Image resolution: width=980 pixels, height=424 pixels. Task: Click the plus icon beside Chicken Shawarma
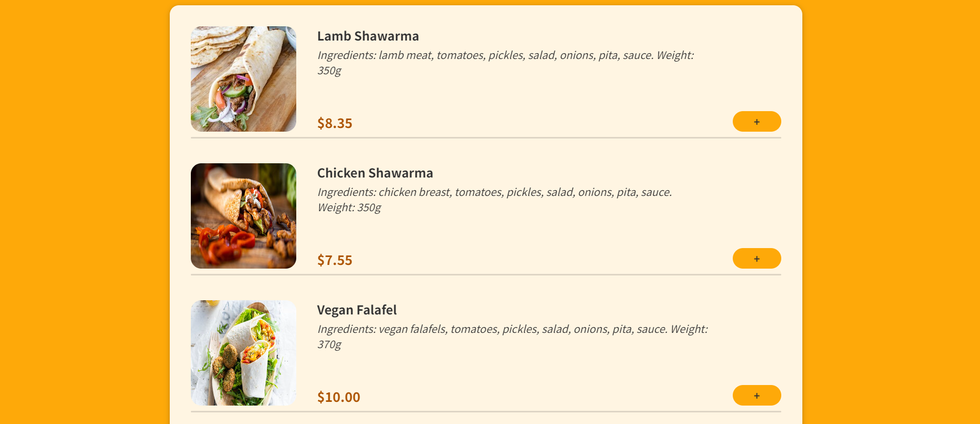tap(756, 258)
